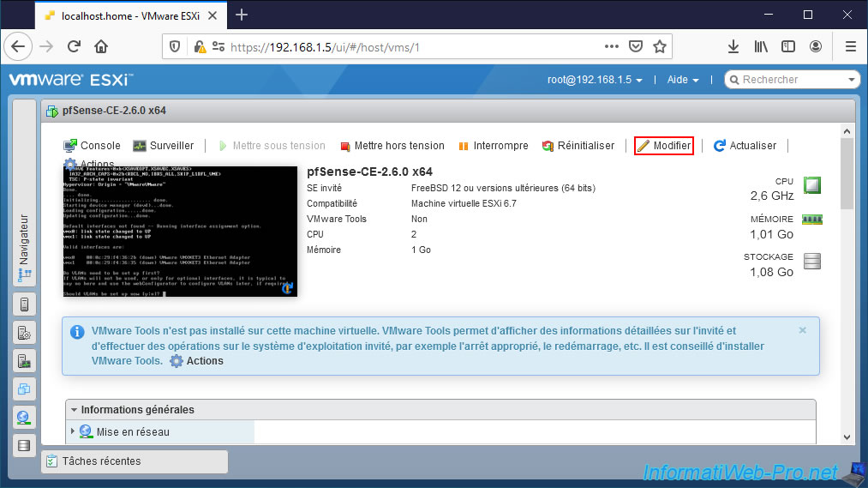This screenshot has height=488, width=868.
Task: Click the URL address bar
Action: 416,47
